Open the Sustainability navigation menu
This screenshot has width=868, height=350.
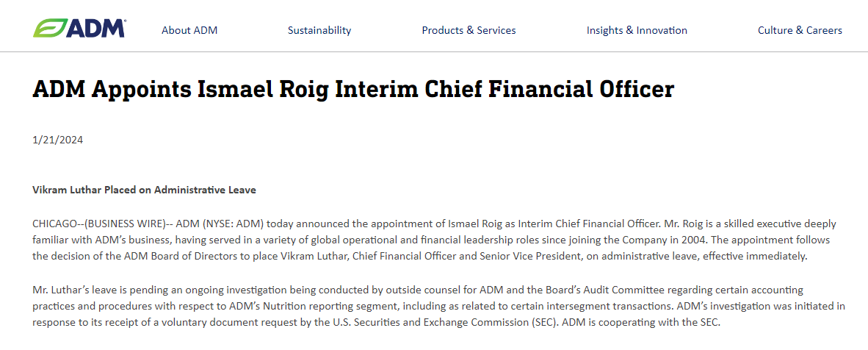click(319, 30)
